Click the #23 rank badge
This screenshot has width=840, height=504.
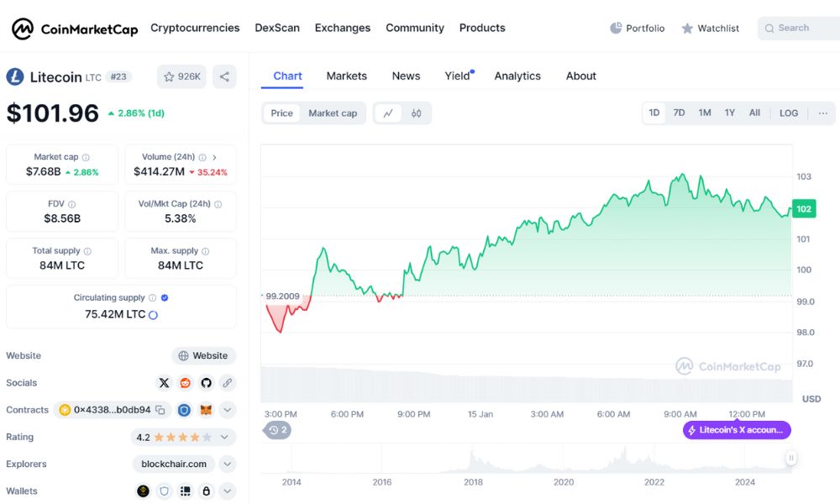(118, 77)
